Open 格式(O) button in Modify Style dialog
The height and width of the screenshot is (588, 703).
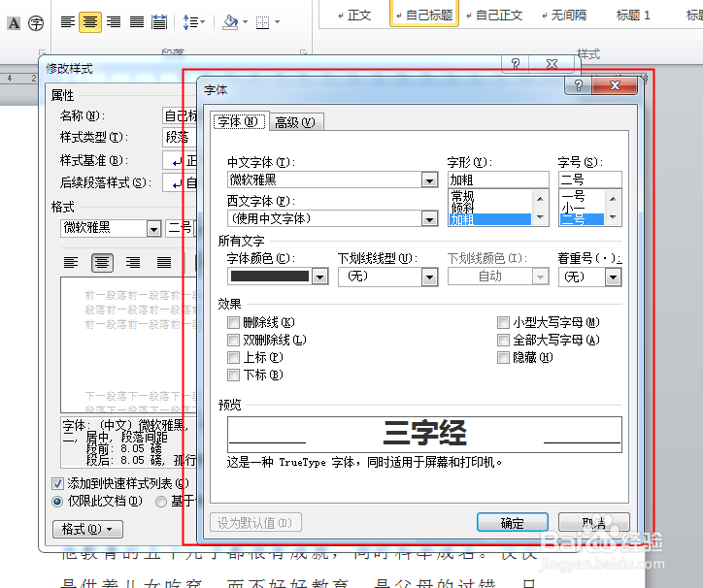tap(87, 529)
